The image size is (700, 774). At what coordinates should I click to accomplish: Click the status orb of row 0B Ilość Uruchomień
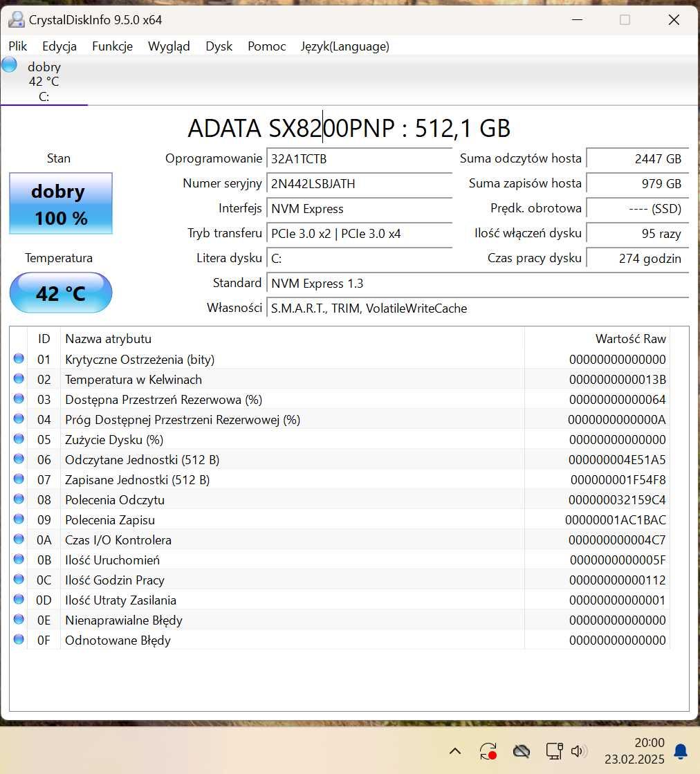pos(19,559)
